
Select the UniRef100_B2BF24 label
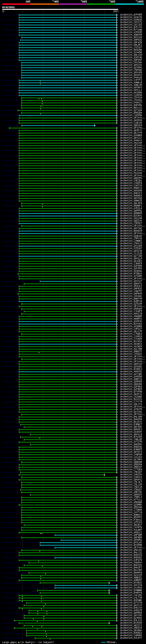(x=131, y=301)
